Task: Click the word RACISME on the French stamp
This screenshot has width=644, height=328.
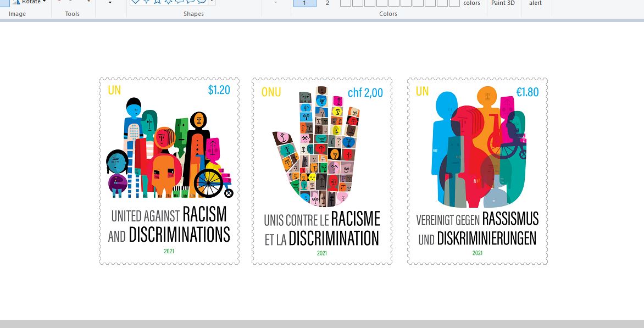Action: coord(356,219)
